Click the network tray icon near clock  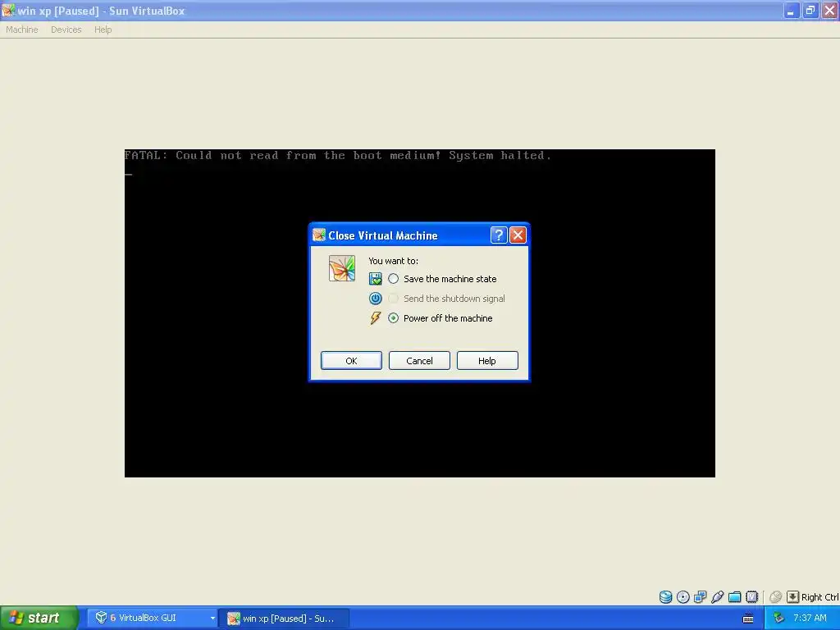point(779,619)
